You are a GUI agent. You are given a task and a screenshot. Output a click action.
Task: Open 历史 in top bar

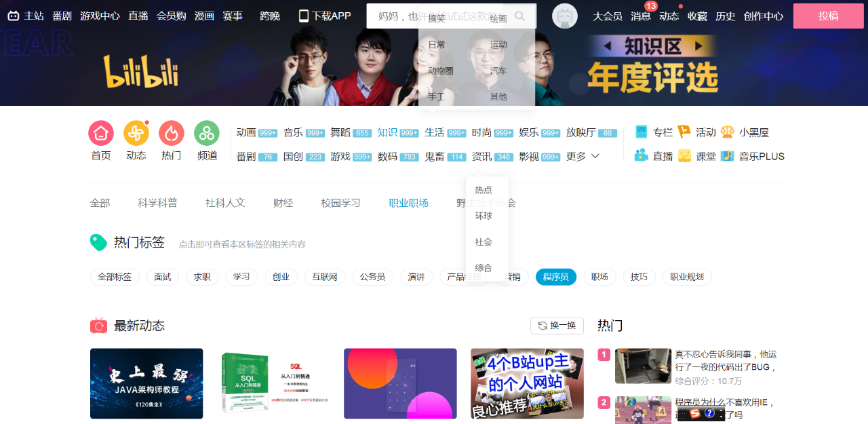click(725, 16)
